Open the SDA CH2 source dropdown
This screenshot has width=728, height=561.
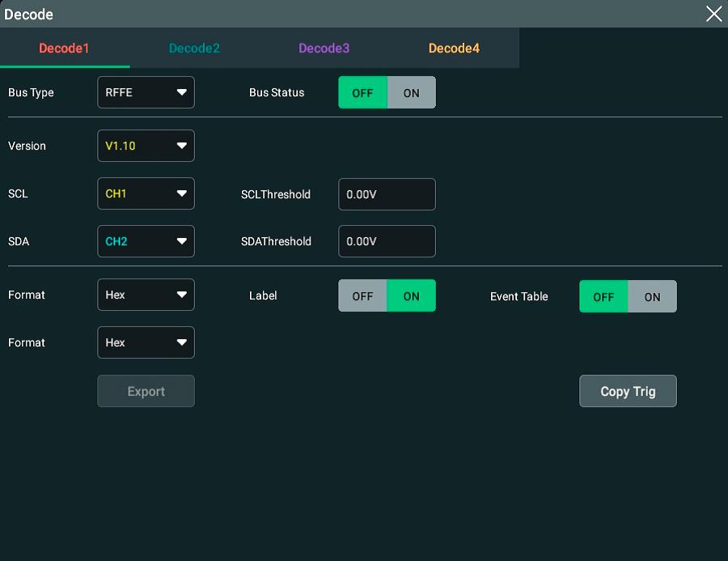pos(146,241)
